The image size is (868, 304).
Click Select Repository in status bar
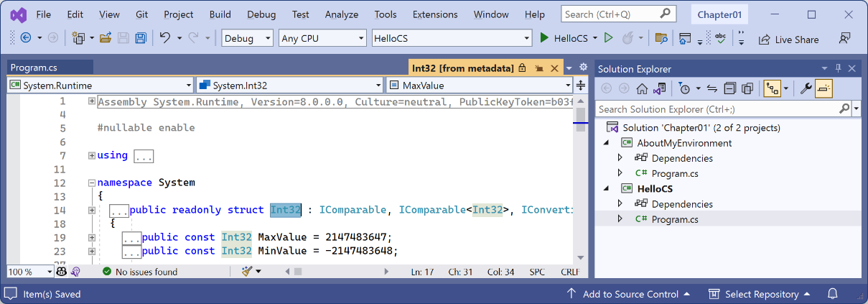click(x=761, y=294)
